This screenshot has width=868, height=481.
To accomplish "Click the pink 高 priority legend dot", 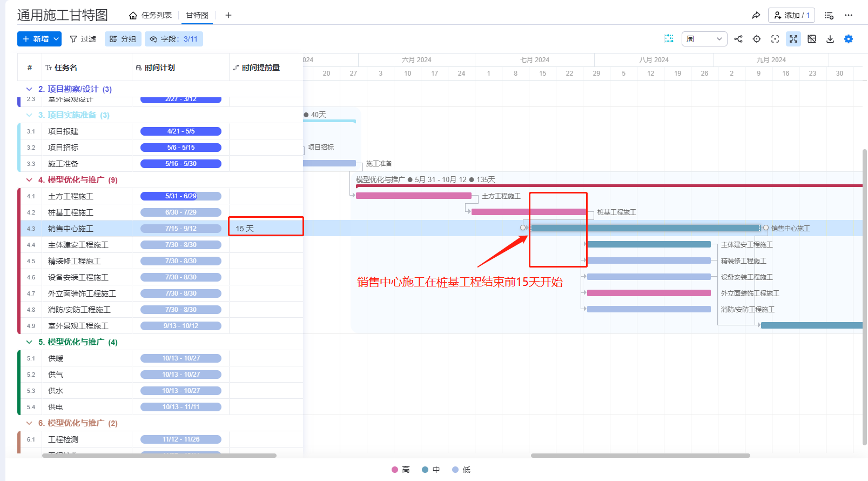I will point(395,470).
